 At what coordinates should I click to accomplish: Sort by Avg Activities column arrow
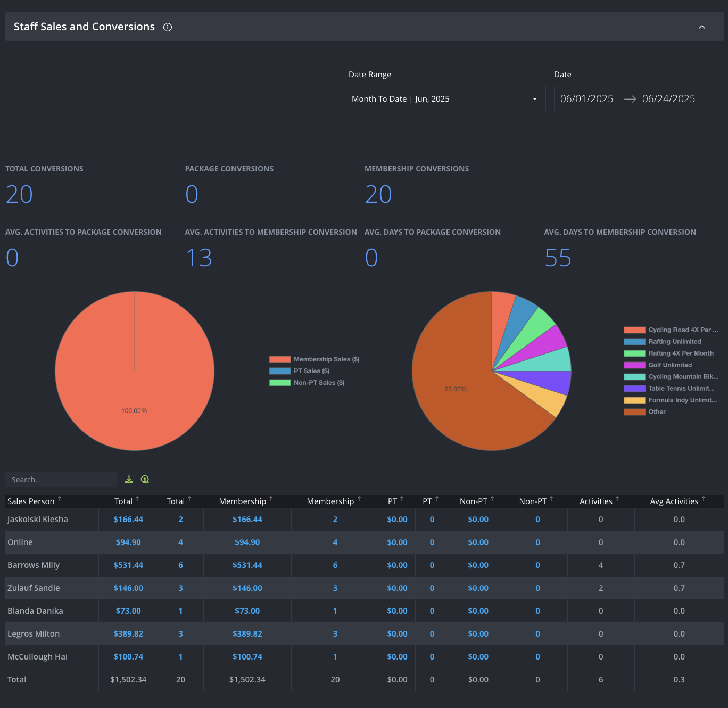click(704, 499)
